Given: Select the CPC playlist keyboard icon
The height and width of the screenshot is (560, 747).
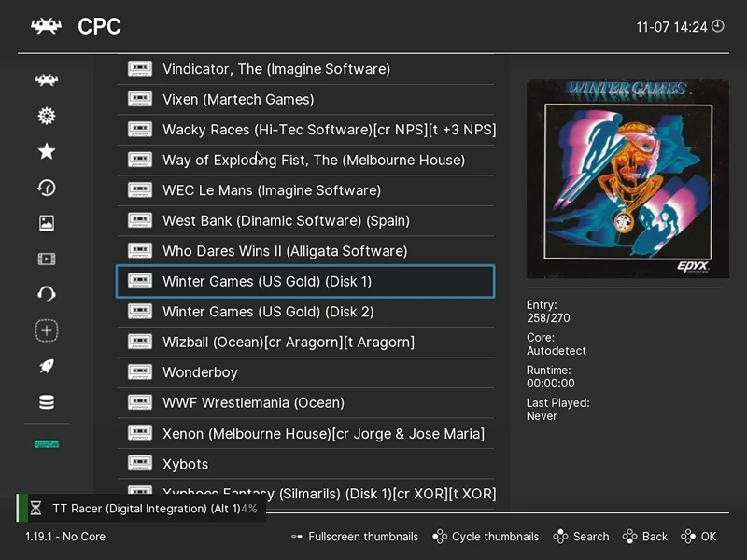Looking at the screenshot, I should coord(47,444).
